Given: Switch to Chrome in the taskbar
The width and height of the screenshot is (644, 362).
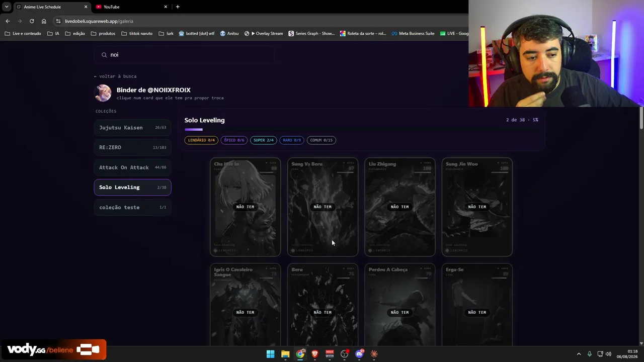Looking at the screenshot, I should point(300,354).
